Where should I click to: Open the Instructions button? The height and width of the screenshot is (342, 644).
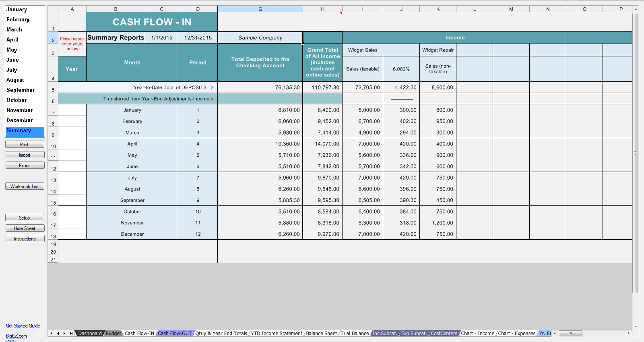(25, 239)
